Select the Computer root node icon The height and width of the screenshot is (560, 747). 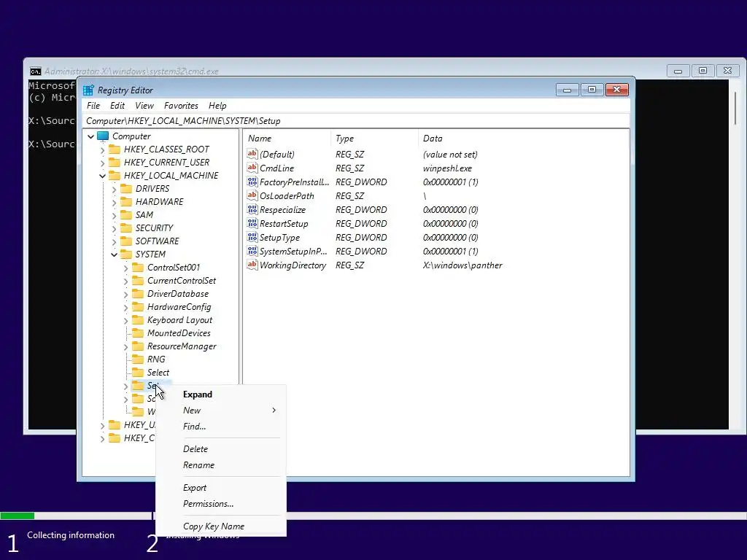pyautogui.click(x=103, y=136)
